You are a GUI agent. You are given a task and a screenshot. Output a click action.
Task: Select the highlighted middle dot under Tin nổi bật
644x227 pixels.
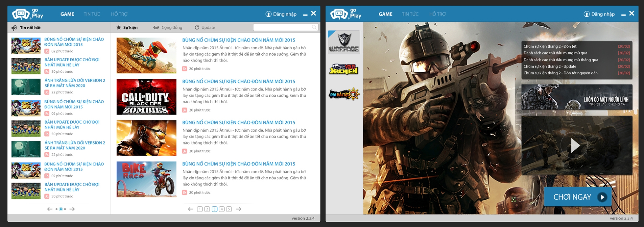coord(61,209)
